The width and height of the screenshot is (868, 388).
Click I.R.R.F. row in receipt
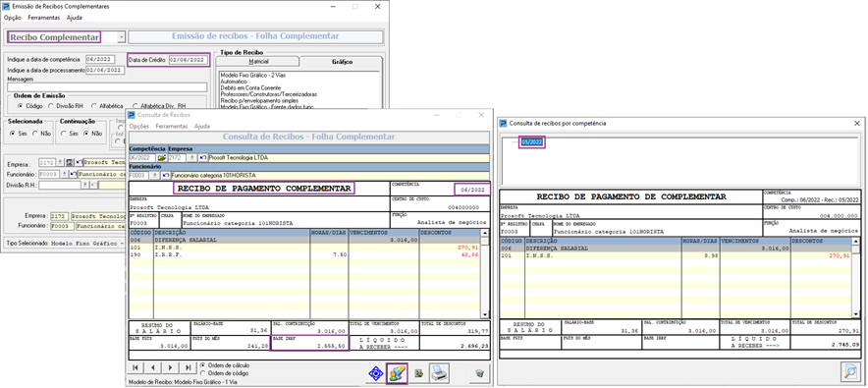pos(304,255)
